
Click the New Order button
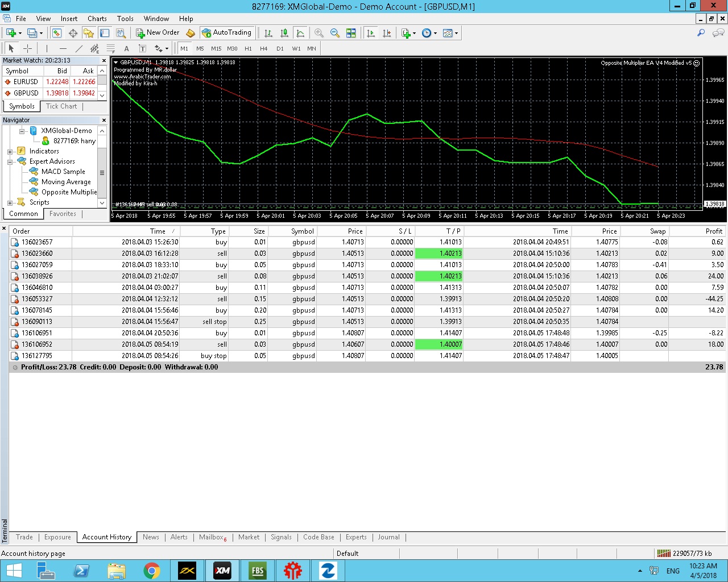pos(158,33)
